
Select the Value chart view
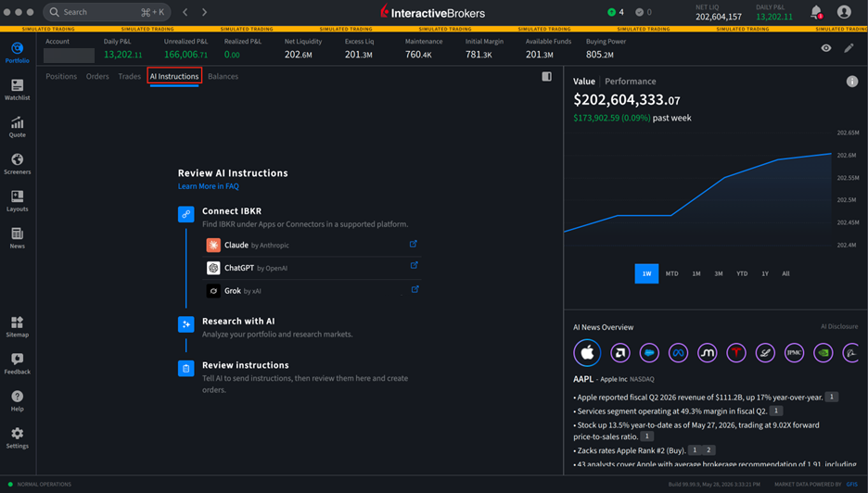coord(584,82)
